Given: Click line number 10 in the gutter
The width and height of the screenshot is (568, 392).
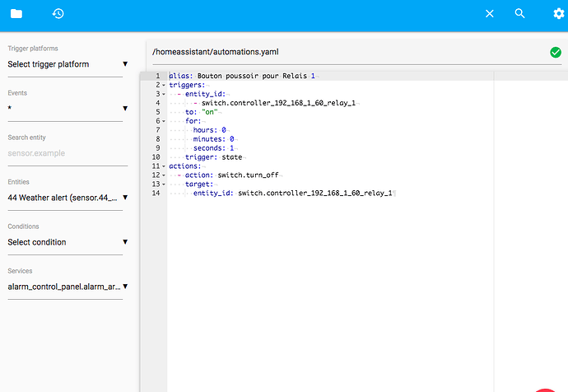Looking at the screenshot, I should tap(156, 156).
